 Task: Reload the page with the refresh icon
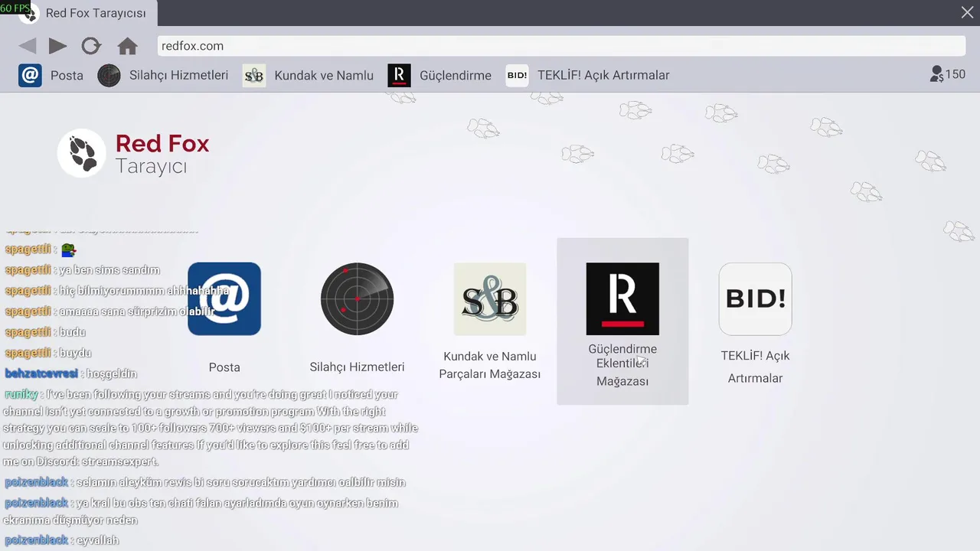[91, 46]
